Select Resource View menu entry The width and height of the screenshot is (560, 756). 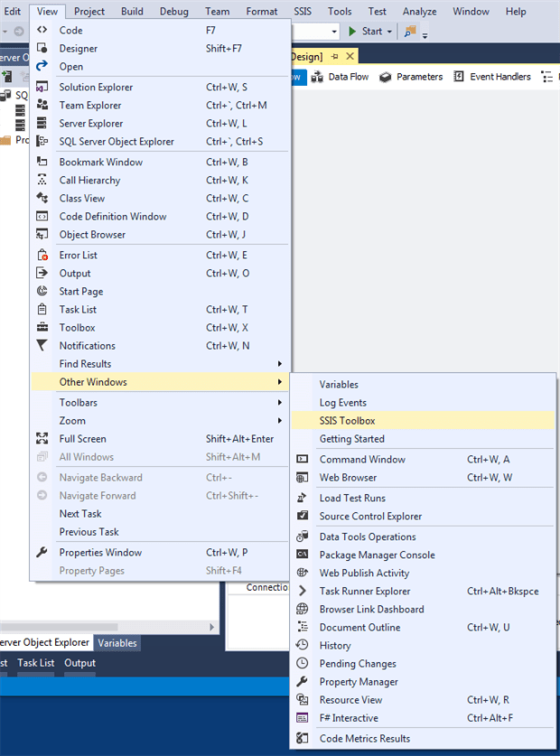click(x=423, y=700)
